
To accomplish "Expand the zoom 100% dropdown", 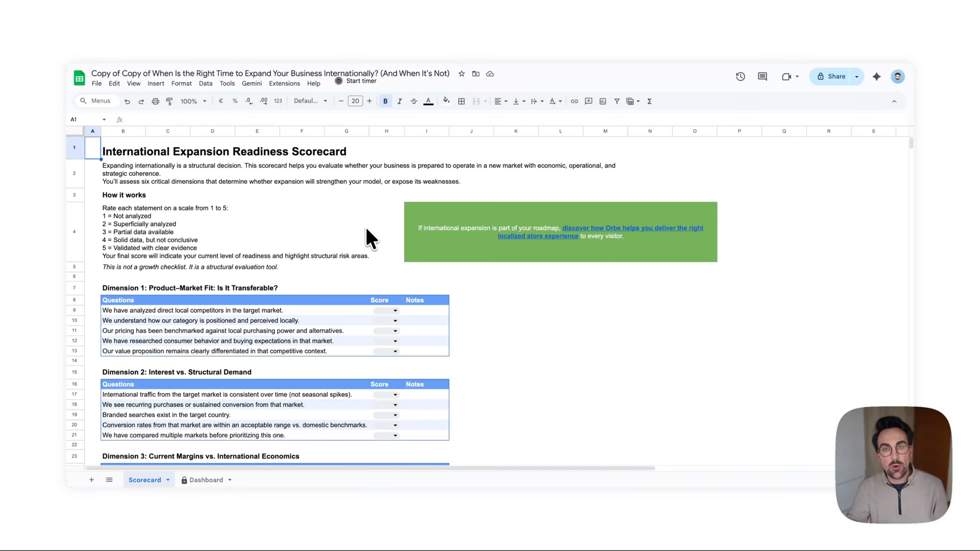I will point(193,102).
